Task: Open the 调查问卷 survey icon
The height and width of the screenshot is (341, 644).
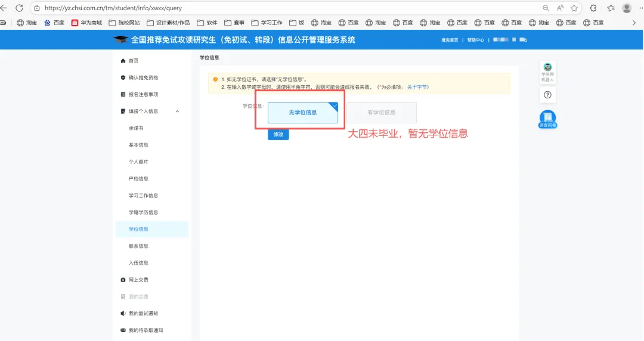Action: pos(547,119)
